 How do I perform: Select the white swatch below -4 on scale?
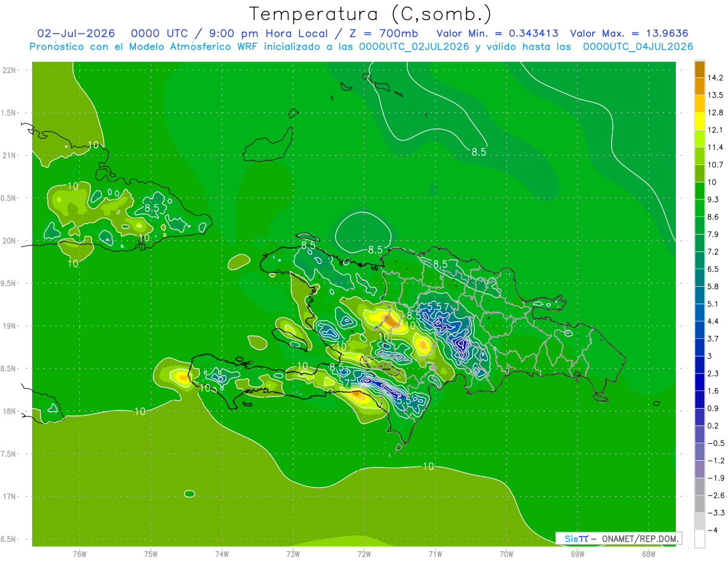[x=699, y=538]
